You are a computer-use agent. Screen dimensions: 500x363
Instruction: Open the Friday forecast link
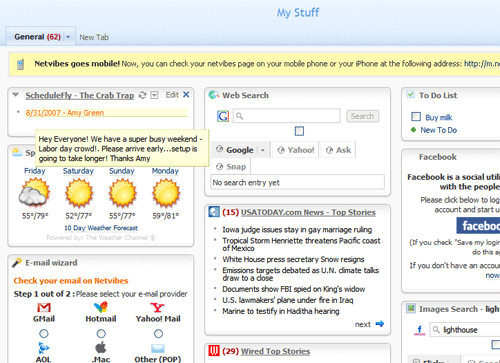pyautogui.click(x=35, y=171)
